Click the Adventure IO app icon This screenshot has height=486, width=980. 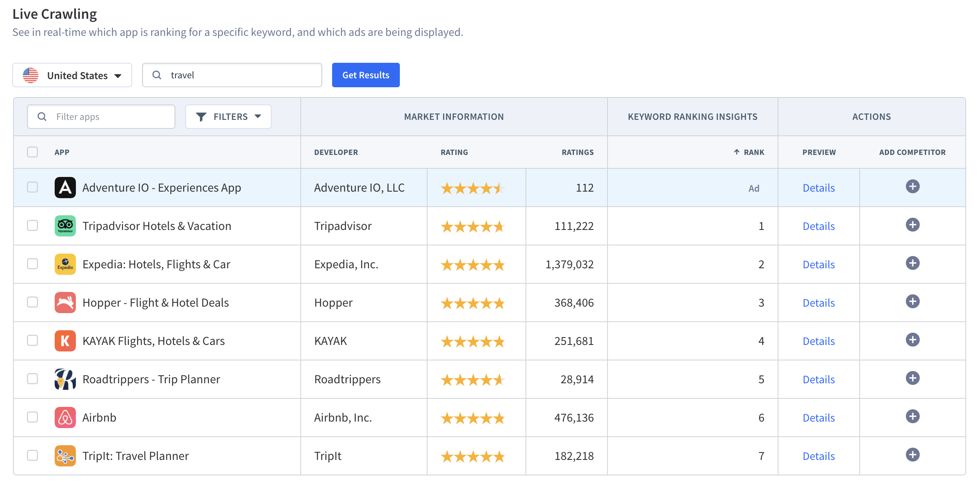click(x=65, y=188)
